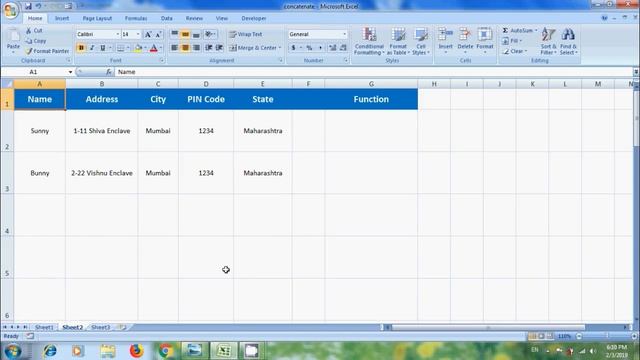640x360 pixels.
Task: Open the AutoSum dropdown arrow
Action: pos(536,31)
